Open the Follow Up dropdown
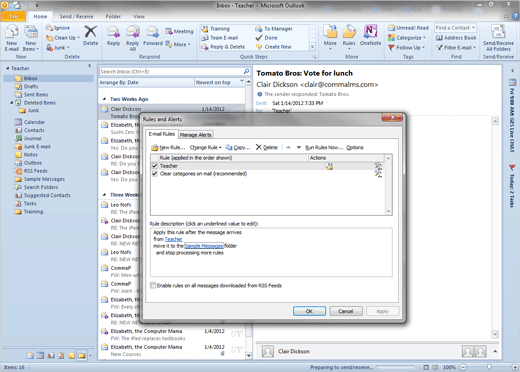 [x=406, y=48]
